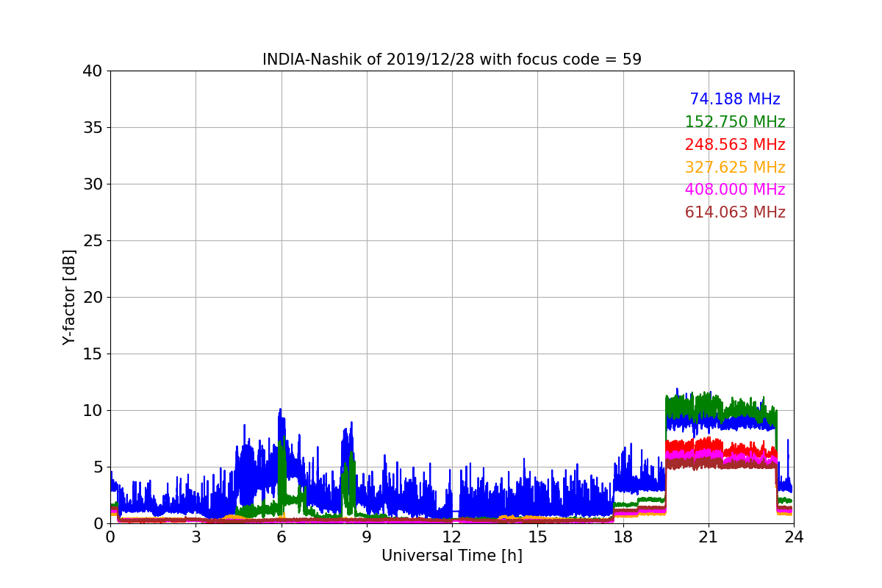Click the 21 tick on time axis
Viewport: 882px width, 588px height.
709,537
